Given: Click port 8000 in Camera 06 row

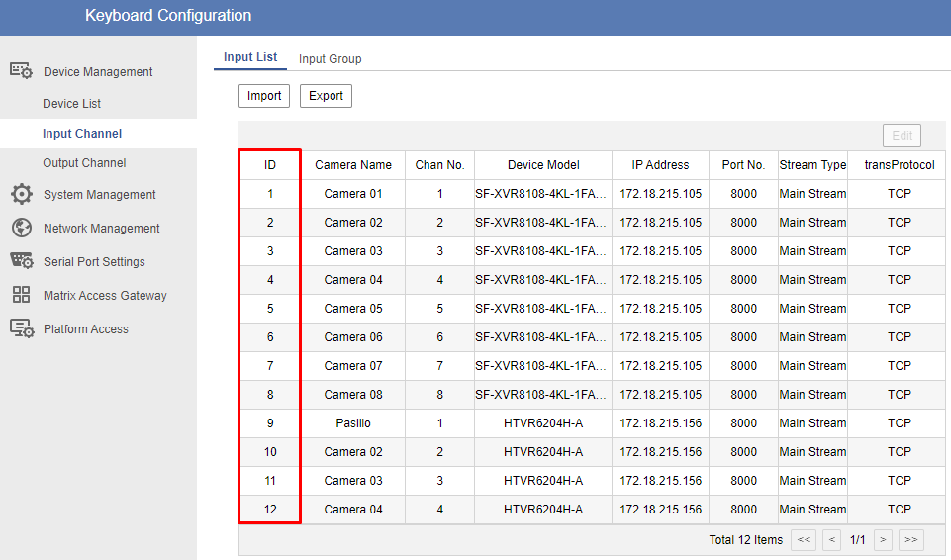Looking at the screenshot, I should (x=743, y=337).
